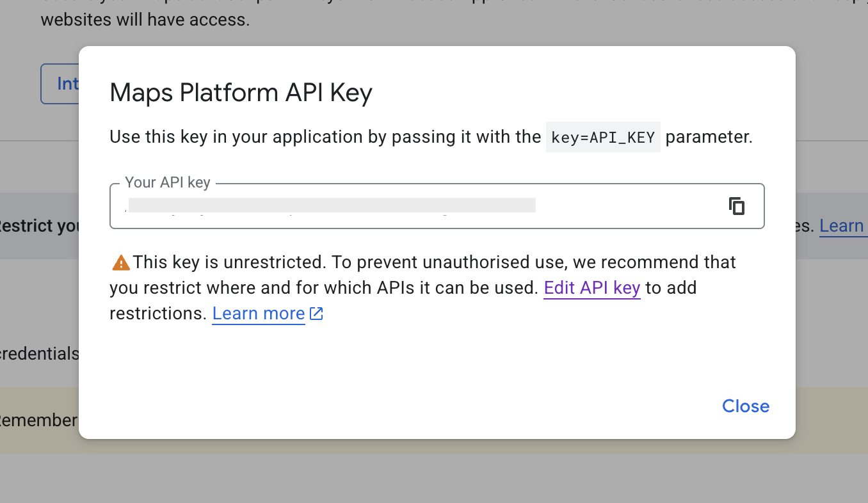Image resolution: width=868 pixels, height=503 pixels.
Task: Close the Maps Platform API Key dialog
Action: click(745, 406)
